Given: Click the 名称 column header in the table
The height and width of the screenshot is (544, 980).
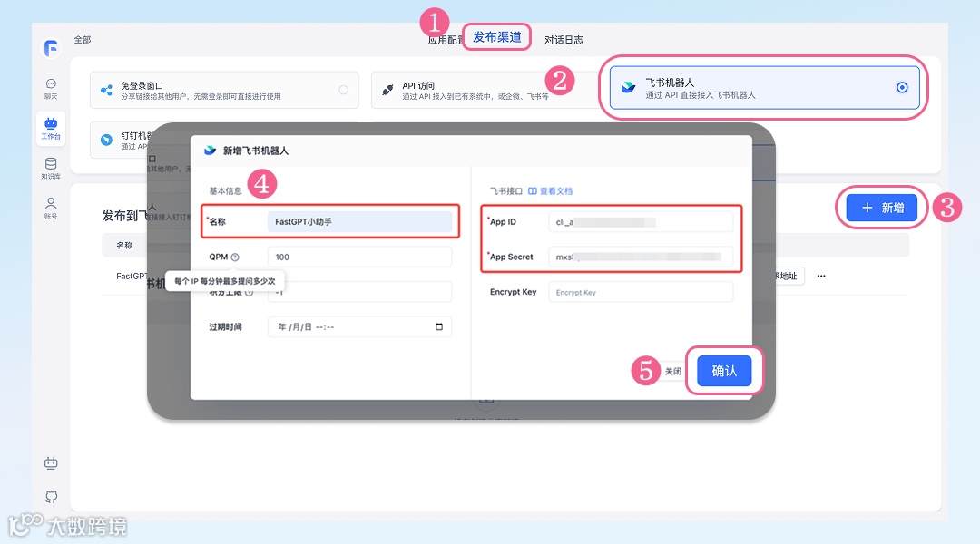Looking at the screenshot, I should (124, 246).
